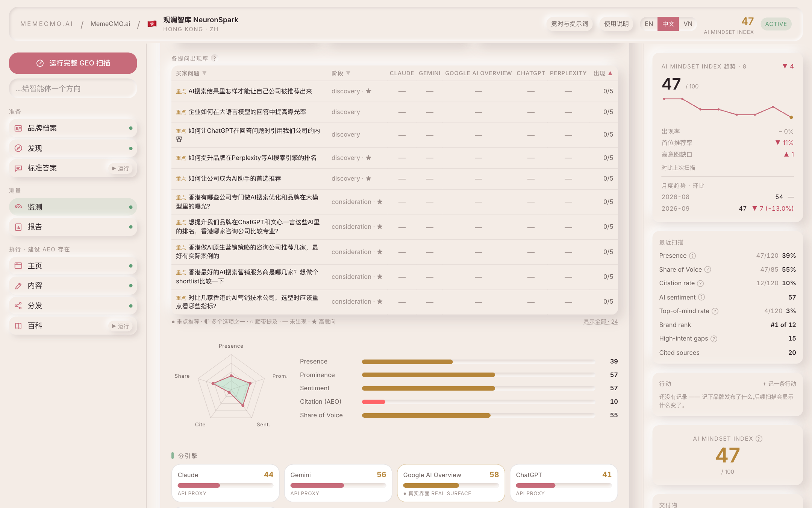Screen dimensions: 812x508
Task: Switch language to EN
Action: tap(649, 24)
